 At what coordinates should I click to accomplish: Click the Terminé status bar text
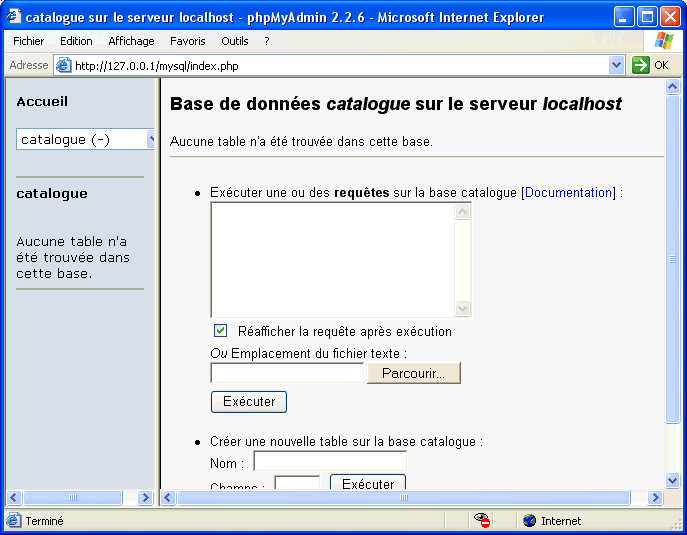pyautogui.click(x=44, y=521)
